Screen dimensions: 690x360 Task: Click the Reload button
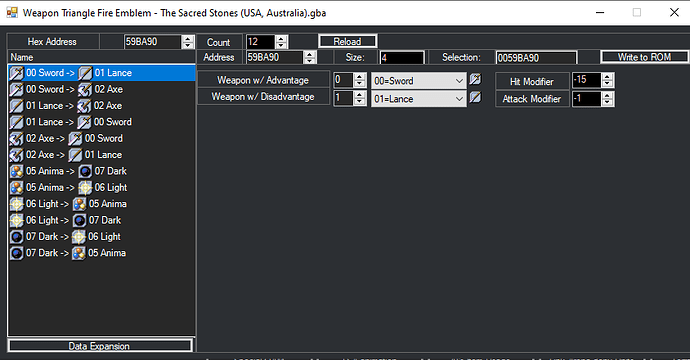coord(347,41)
